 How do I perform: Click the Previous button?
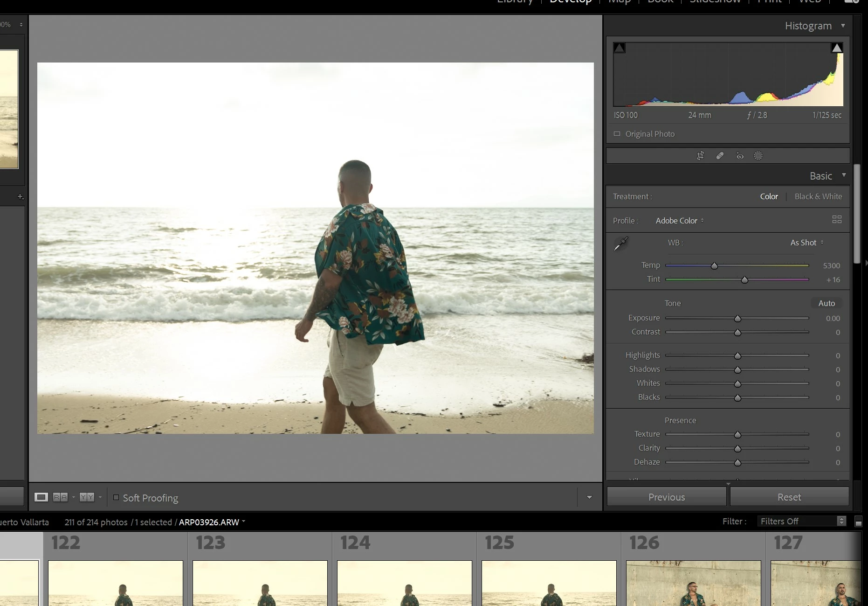(667, 497)
